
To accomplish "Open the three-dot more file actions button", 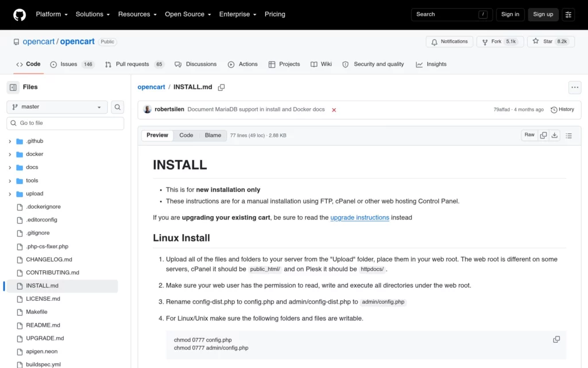I will [x=574, y=87].
